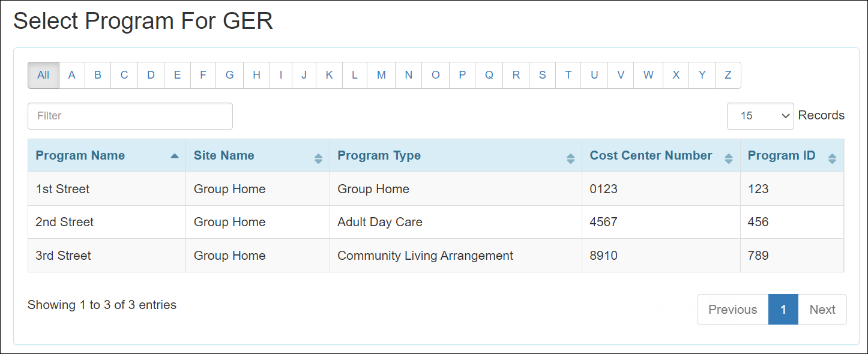This screenshot has height=354, width=868.
Task: Open the Records per page dropdown
Action: click(x=760, y=116)
